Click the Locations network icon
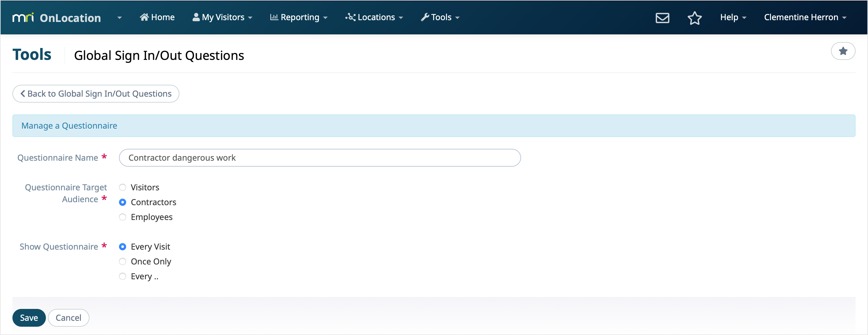Screen dimensions: 868x335 pyautogui.click(x=350, y=17)
